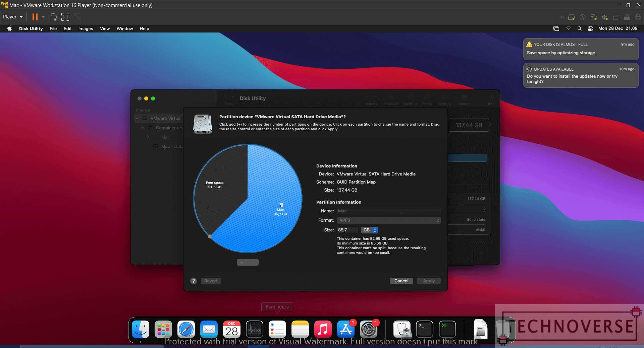
Task: Click the Apply button
Action: (429, 281)
